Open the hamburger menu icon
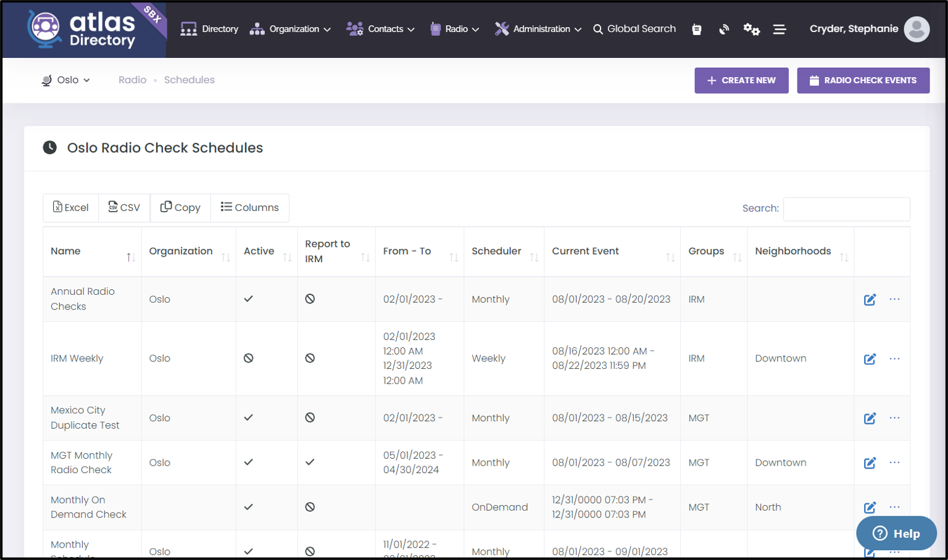 pos(780,29)
